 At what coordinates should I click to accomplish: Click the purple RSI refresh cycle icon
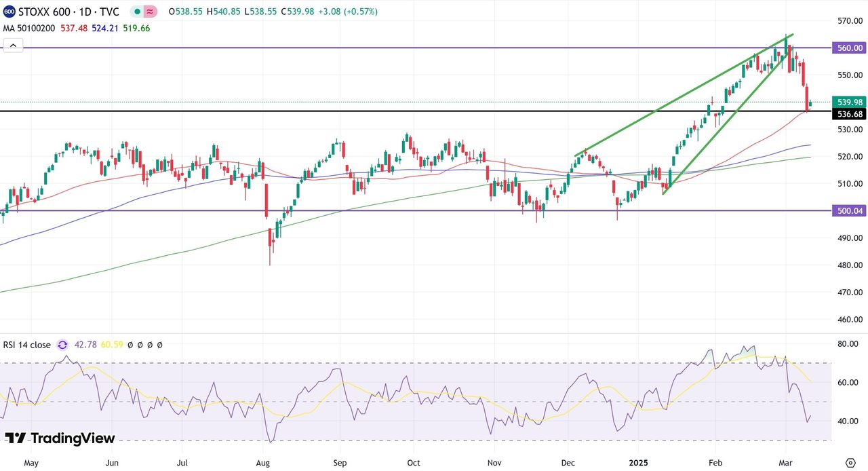point(63,345)
